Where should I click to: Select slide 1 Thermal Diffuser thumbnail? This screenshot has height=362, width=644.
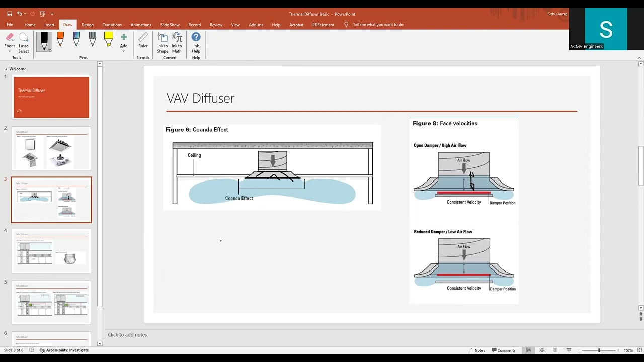(x=51, y=98)
